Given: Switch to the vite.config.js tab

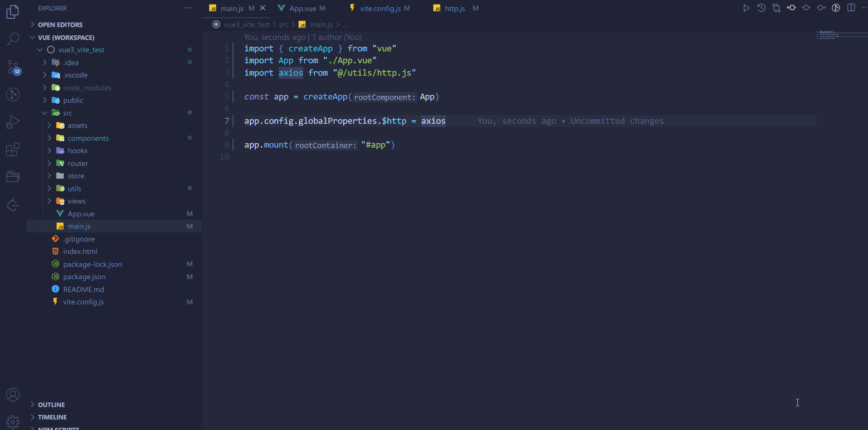Looking at the screenshot, I should point(380,8).
